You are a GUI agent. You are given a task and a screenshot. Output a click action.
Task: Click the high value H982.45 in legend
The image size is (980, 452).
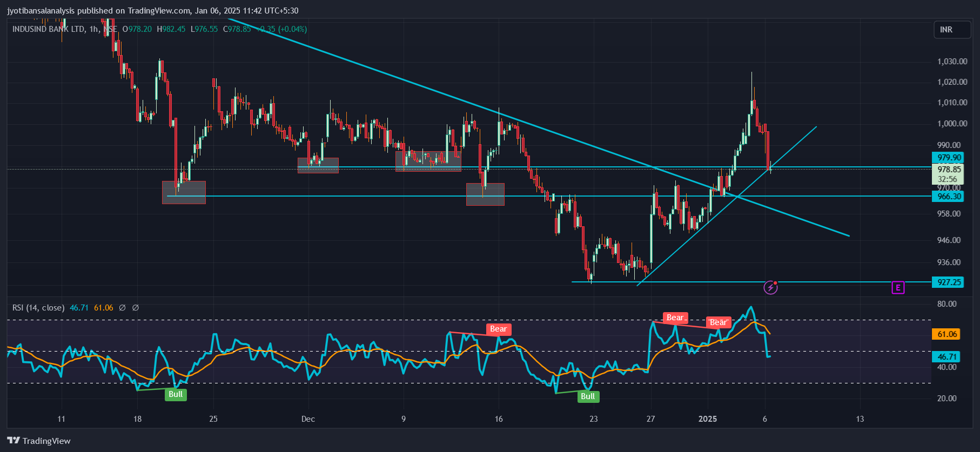[171, 29]
